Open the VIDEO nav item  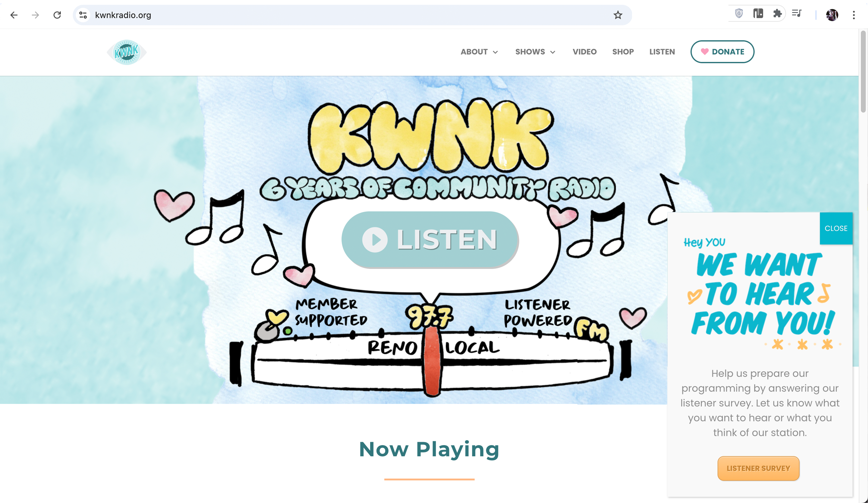[x=584, y=52]
